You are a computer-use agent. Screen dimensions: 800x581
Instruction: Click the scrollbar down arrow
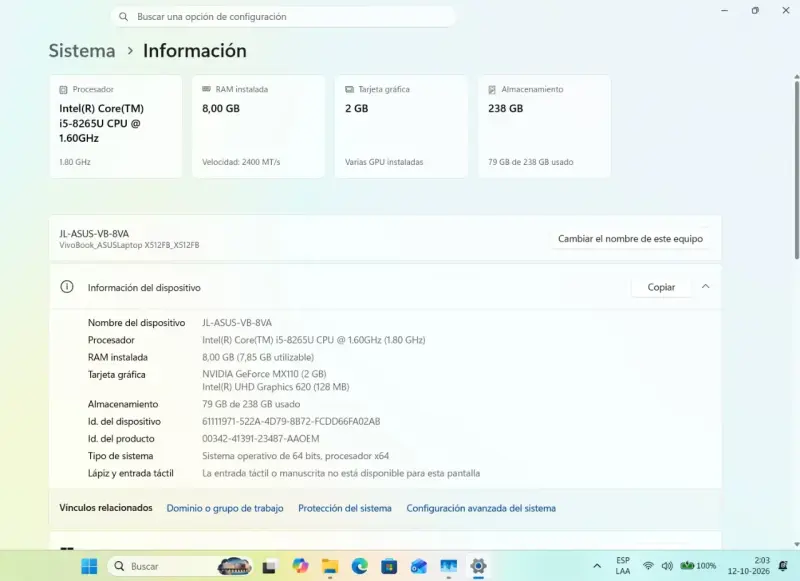[x=796, y=544]
